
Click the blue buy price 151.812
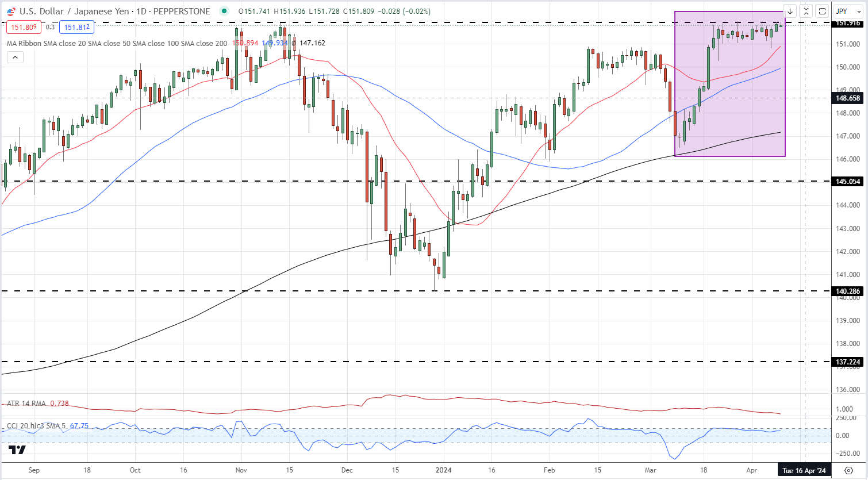pyautogui.click(x=77, y=27)
